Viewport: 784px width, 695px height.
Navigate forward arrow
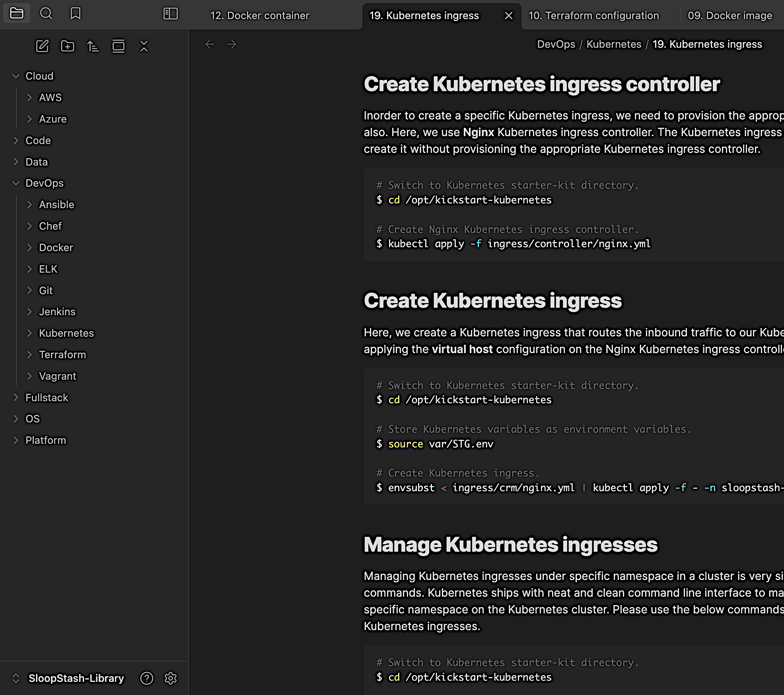(232, 44)
